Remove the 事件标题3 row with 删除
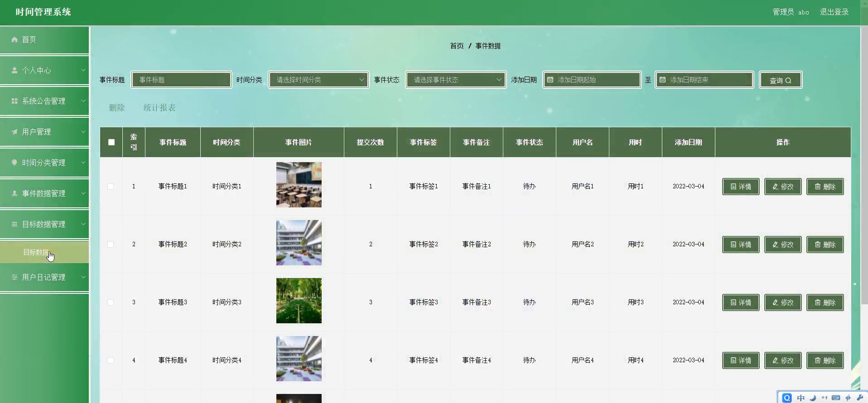 [825, 302]
